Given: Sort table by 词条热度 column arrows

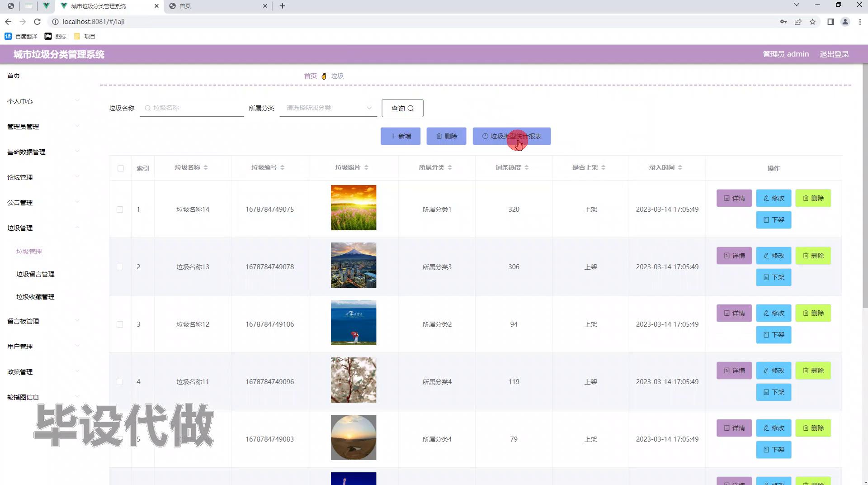Looking at the screenshot, I should (527, 167).
